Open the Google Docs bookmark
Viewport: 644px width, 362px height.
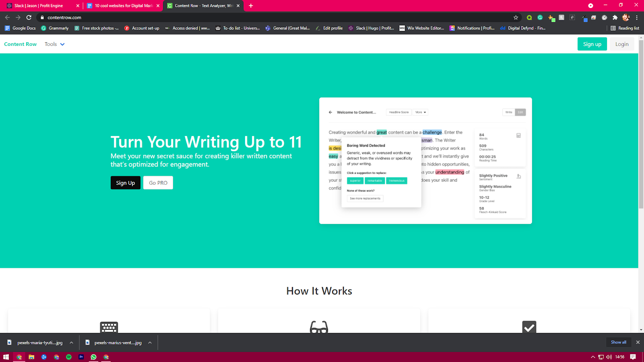[x=20, y=28]
